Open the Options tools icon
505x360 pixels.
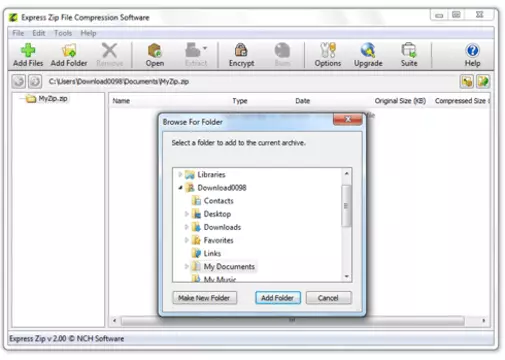point(328,50)
